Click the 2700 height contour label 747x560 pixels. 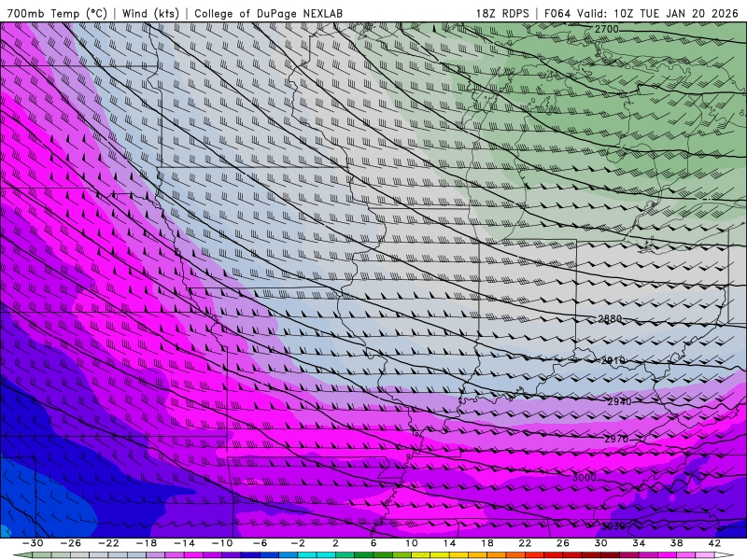click(x=606, y=29)
